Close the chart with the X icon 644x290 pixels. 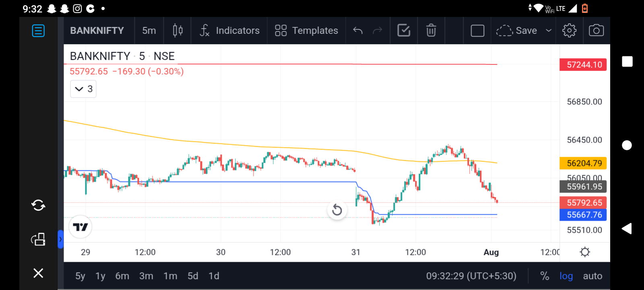click(38, 273)
